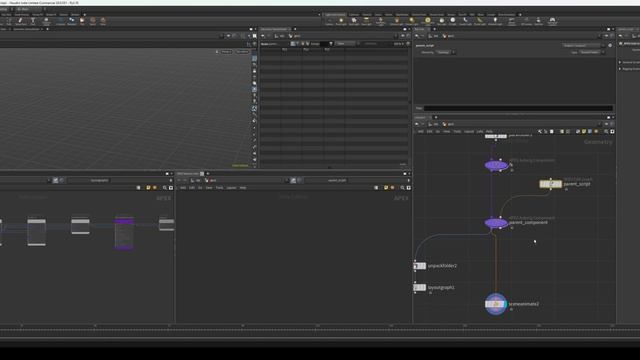Select the Camera shelf tool

point(329,21)
